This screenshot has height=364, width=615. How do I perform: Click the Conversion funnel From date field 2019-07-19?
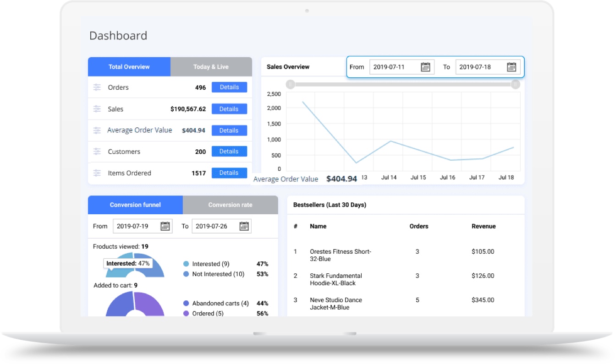pyautogui.click(x=143, y=226)
